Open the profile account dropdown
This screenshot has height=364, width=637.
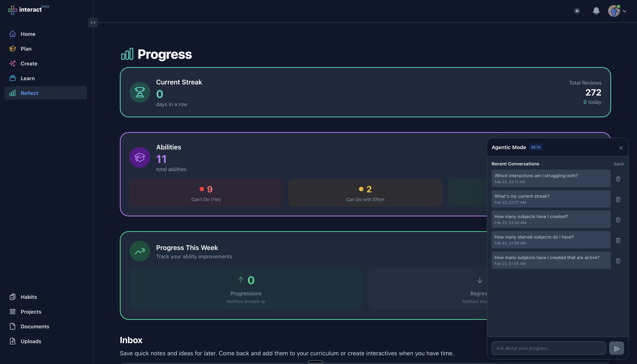point(617,11)
